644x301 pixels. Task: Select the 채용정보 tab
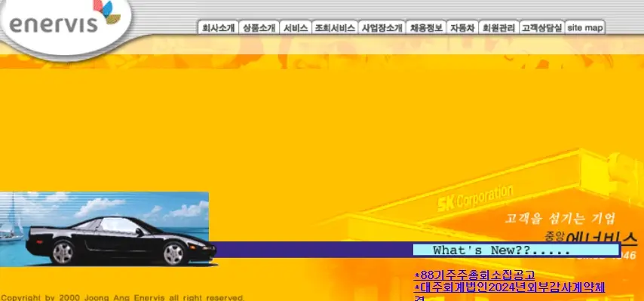[426, 27]
